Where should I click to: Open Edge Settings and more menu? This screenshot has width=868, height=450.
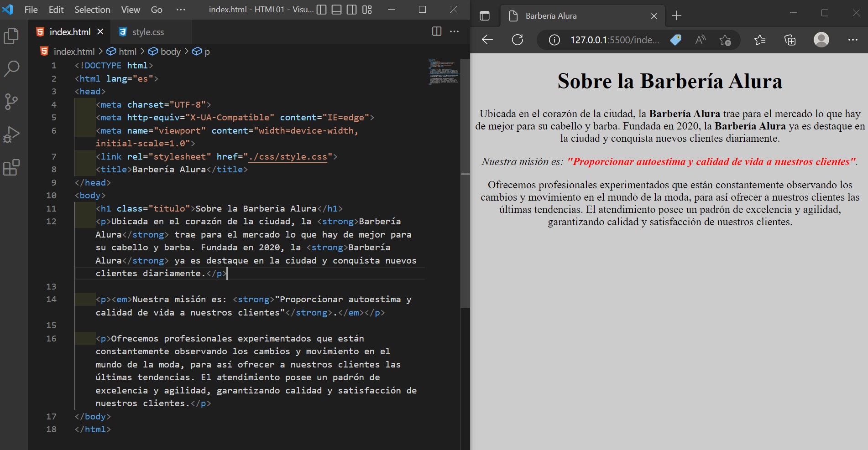(853, 40)
